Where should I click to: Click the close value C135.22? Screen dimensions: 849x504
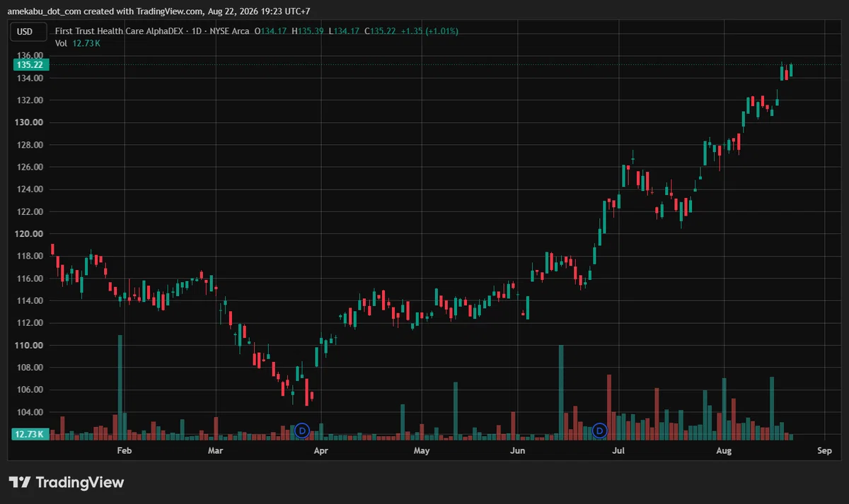pyautogui.click(x=380, y=31)
